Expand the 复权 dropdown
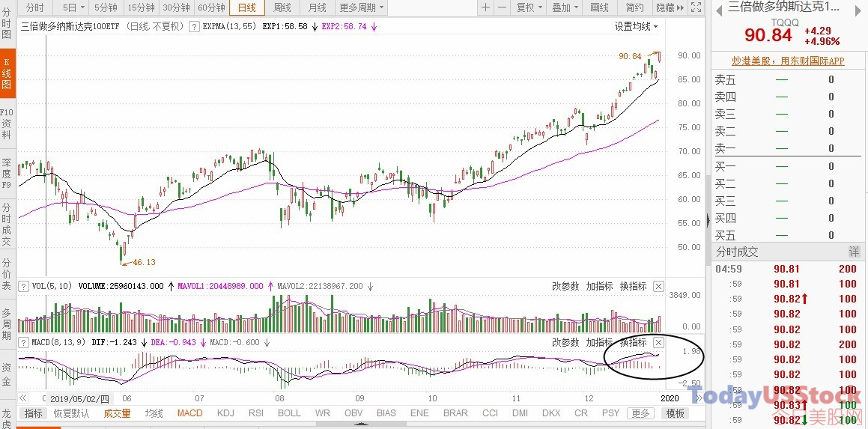 (527, 7)
